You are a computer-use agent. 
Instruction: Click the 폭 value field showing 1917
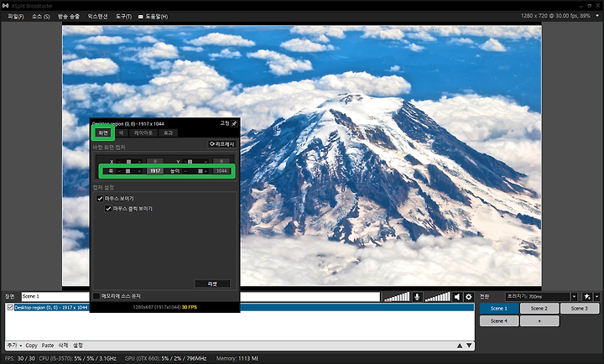click(x=155, y=171)
